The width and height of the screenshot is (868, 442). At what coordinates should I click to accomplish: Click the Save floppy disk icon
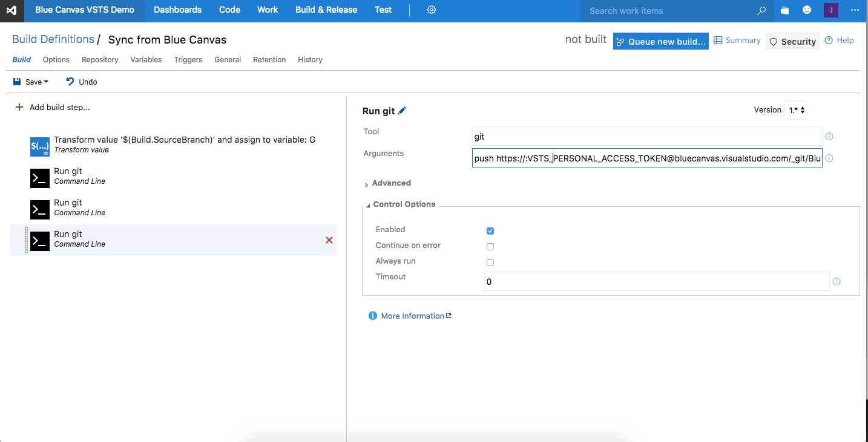pos(17,82)
